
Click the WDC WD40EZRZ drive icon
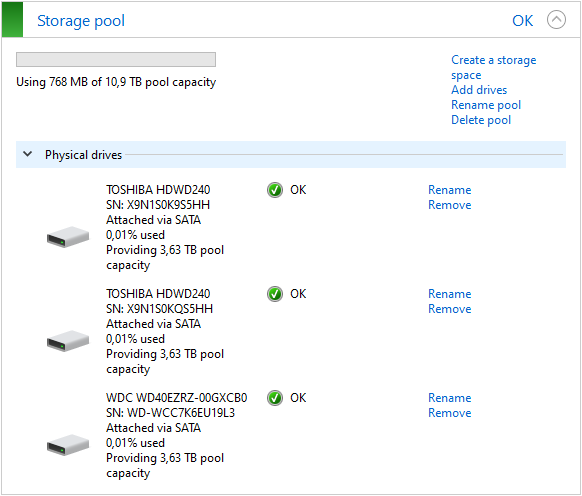68,445
